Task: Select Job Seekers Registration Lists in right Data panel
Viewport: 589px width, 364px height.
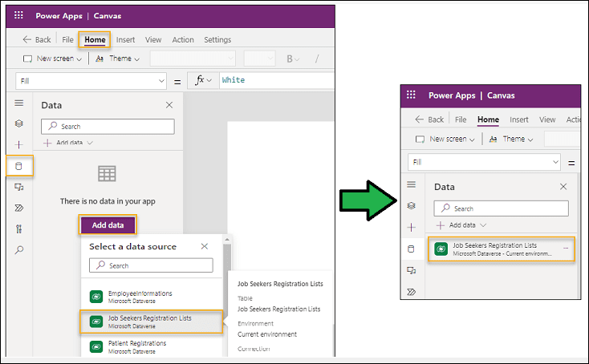Action: point(501,249)
